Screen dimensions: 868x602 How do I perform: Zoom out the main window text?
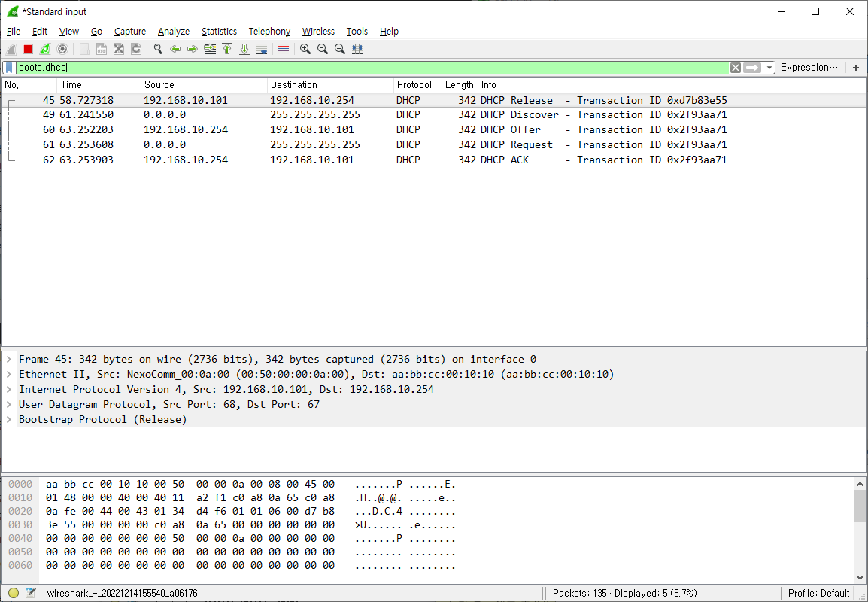322,50
